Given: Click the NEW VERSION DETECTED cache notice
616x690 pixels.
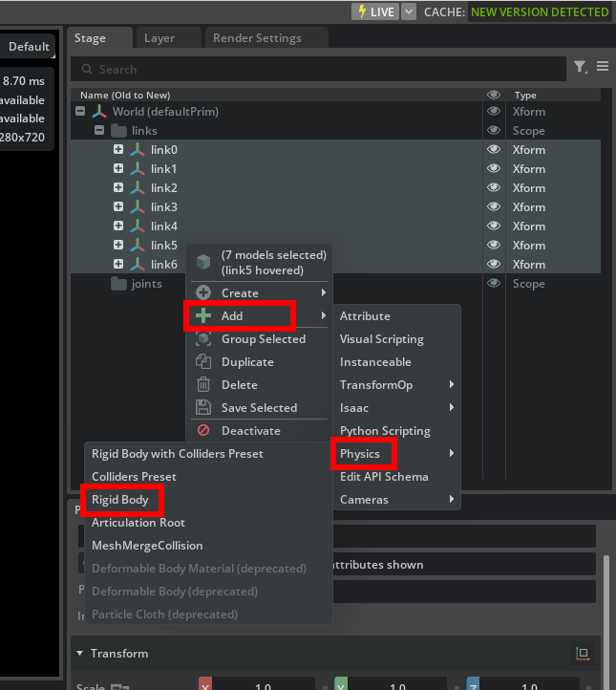Looking at the screenshot, I should tap(540, 11).
